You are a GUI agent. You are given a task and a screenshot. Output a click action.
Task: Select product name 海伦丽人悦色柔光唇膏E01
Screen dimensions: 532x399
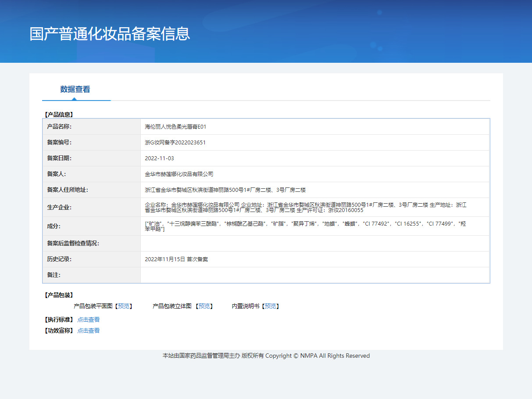[175, 127]
